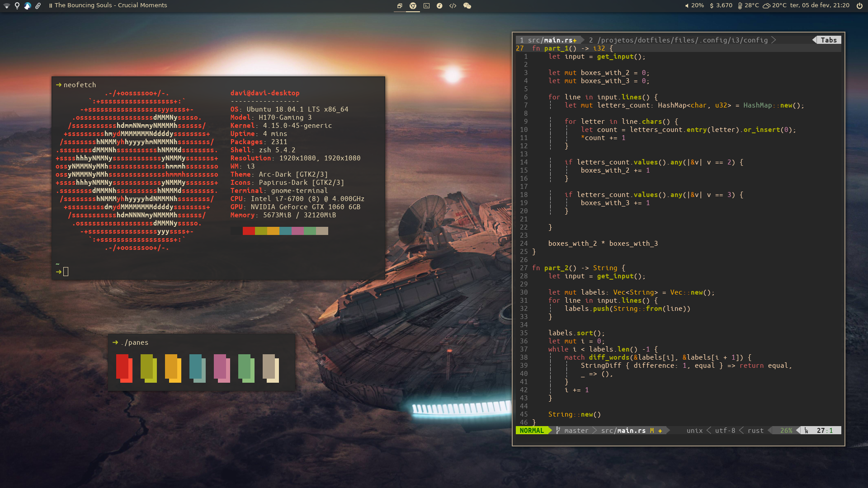Click the Memory 5673MiB line
This screenshot has width=868, height=488.
coord(283,215)
